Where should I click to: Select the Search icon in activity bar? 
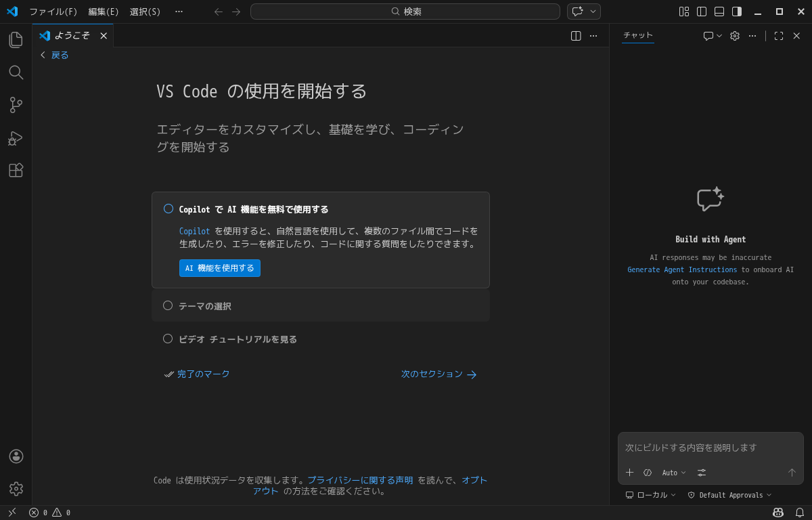[16, 72]
